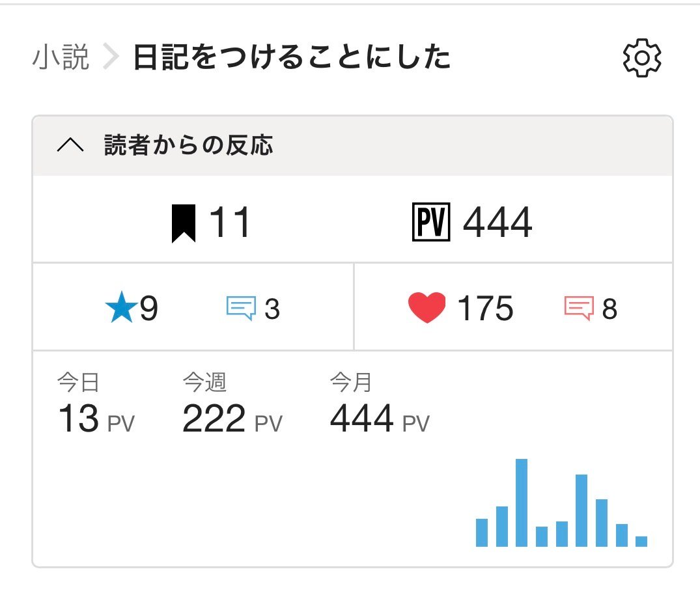Screen dimensions: 700x593
Task: Click the novel title 日記をつけることにした
Action: pos(292,59)
